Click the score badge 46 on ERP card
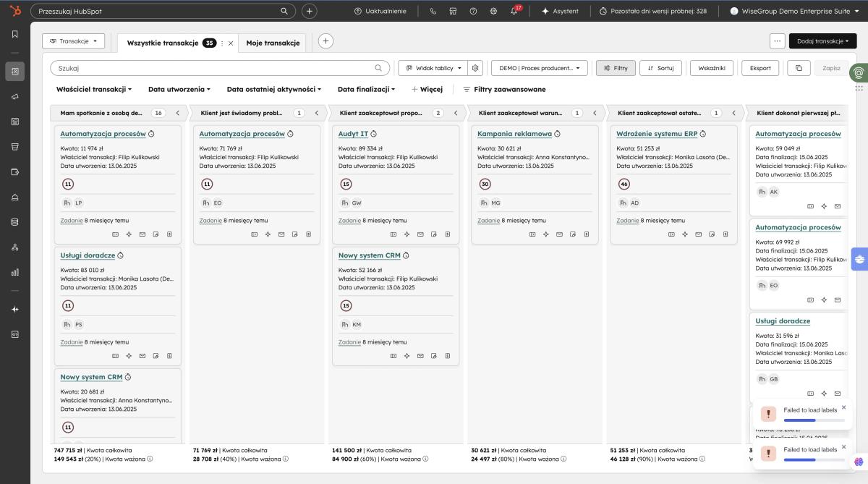Viewport: 868px width, 484px height. point(624,184)
